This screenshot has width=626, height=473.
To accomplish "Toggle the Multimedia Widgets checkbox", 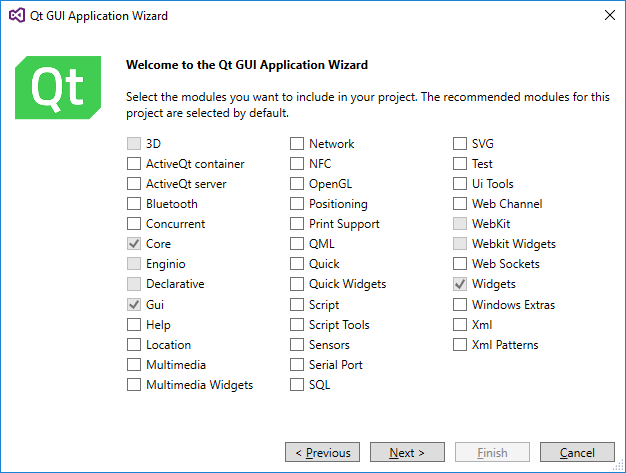I will point(134,385).
